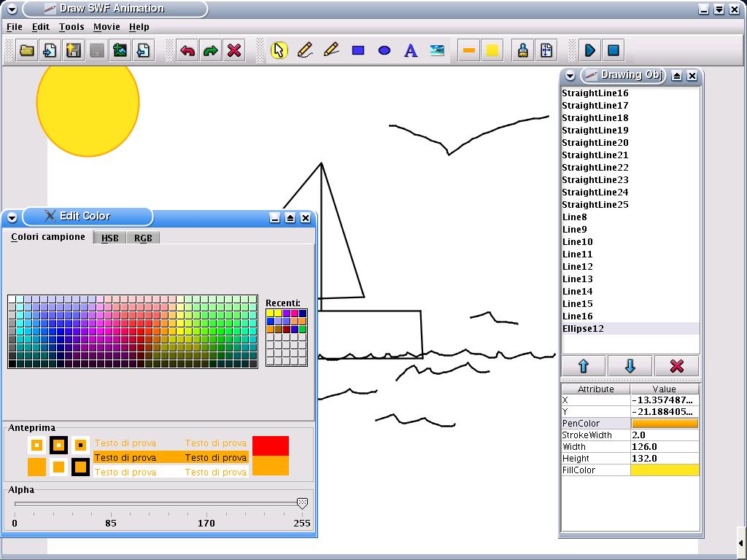Move the selected object up with blue up arrow
Screen dimensions: 747x560
tap(584, 366)
